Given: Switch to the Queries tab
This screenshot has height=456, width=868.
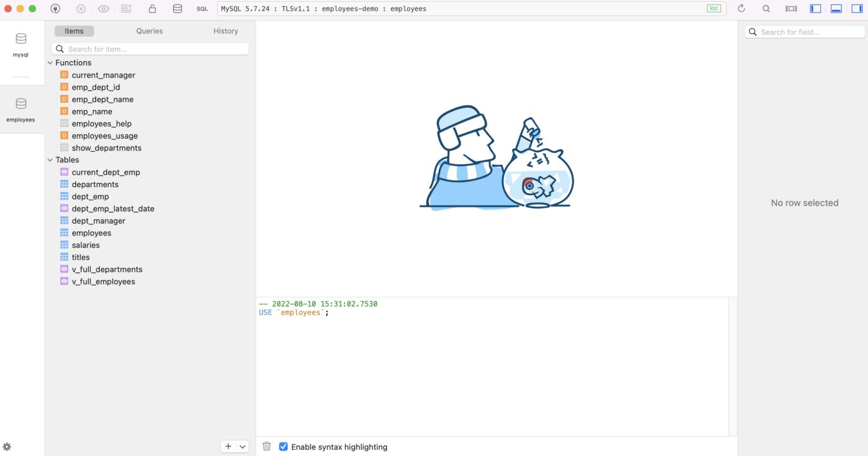Looking at the screenshot, I should (149, 31).
